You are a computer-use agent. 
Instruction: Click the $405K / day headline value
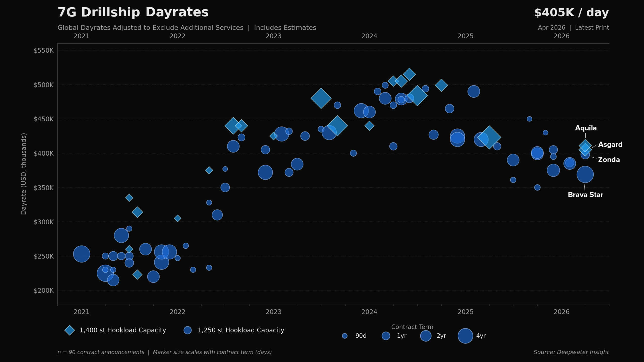[x=571, y=13]
